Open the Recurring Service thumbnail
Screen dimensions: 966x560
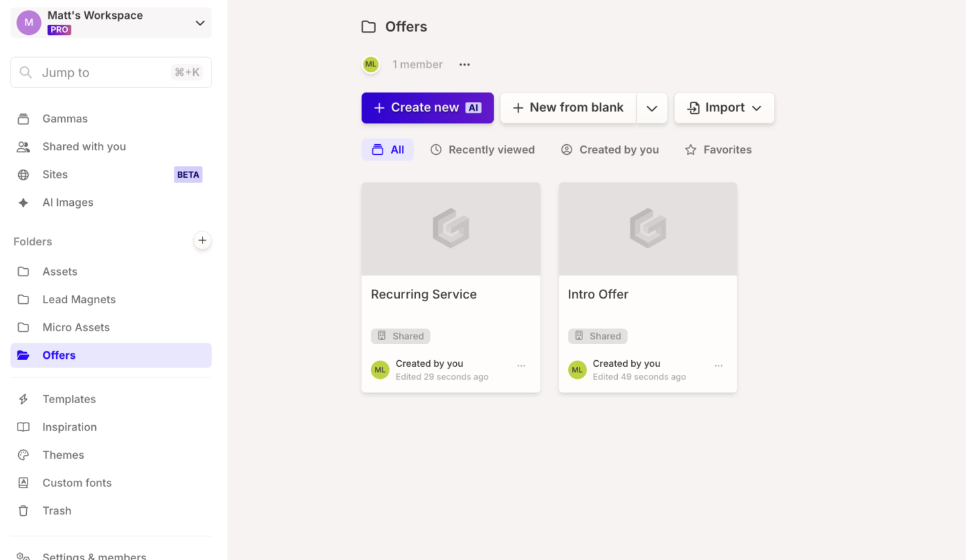coord(451,229)
